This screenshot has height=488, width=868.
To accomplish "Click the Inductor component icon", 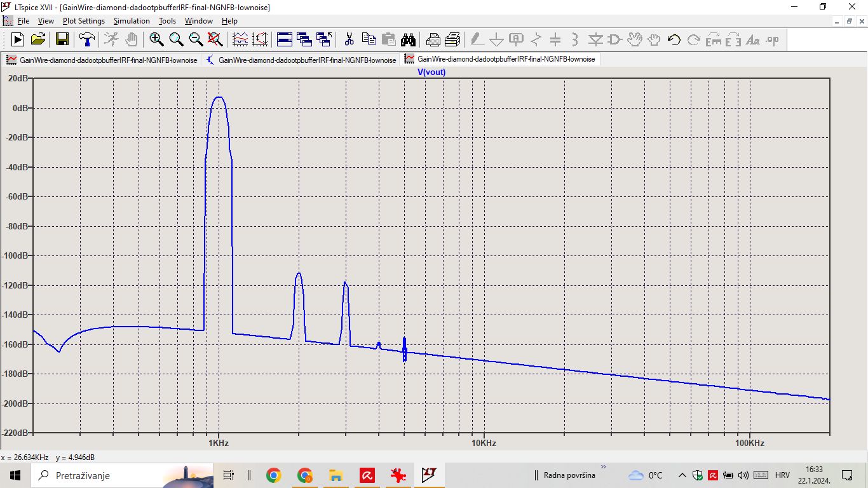I will [575, 39].
